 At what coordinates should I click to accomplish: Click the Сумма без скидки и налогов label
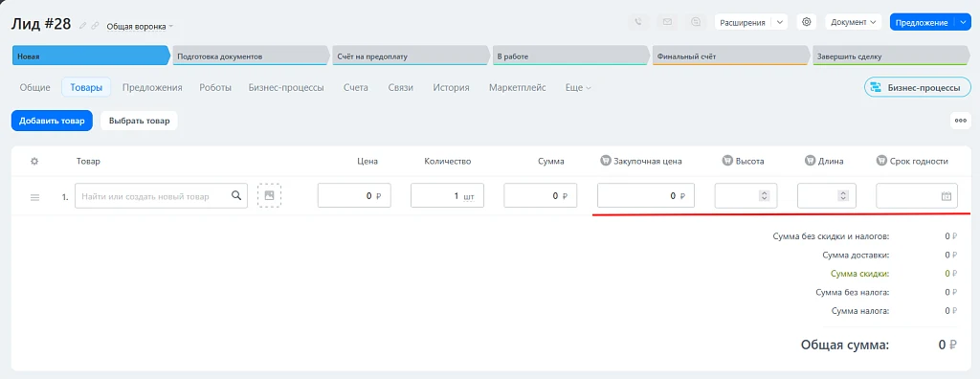tap(832, 236)
